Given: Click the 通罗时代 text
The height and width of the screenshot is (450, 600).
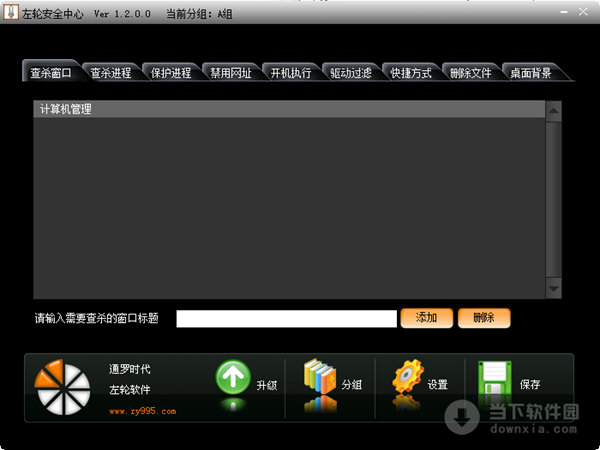Looking at the screenshot, I should 130,369.
